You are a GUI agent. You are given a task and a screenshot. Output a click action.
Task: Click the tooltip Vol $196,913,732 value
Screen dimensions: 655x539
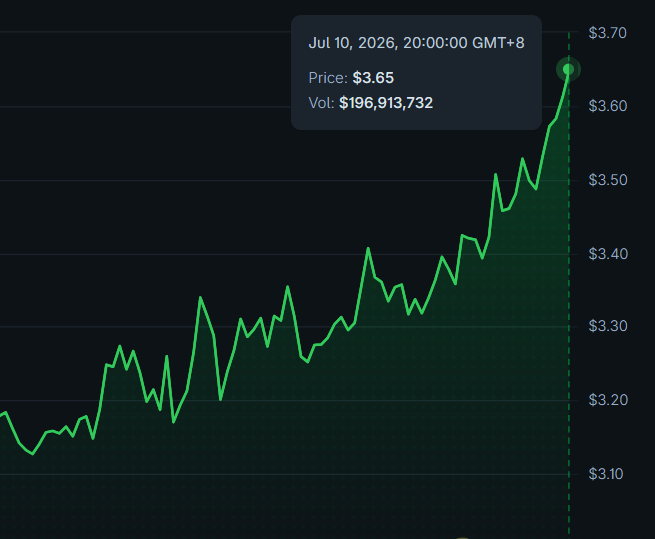tap(386, 103)
